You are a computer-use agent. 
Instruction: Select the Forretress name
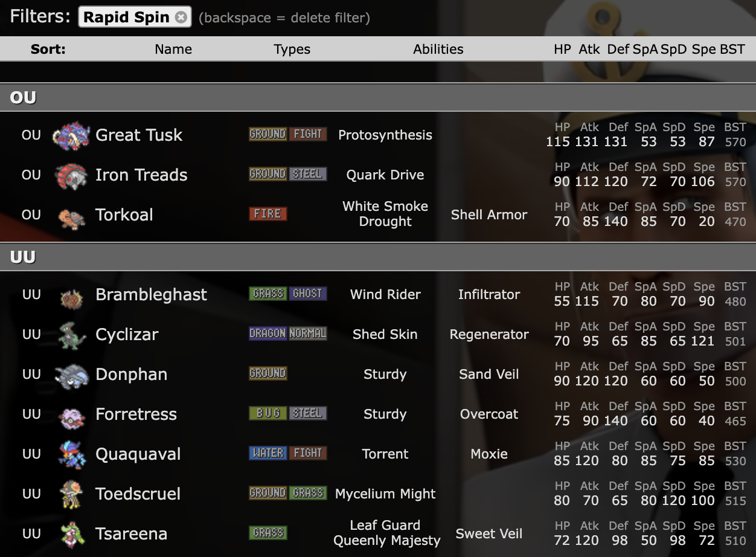pos(136,414)
